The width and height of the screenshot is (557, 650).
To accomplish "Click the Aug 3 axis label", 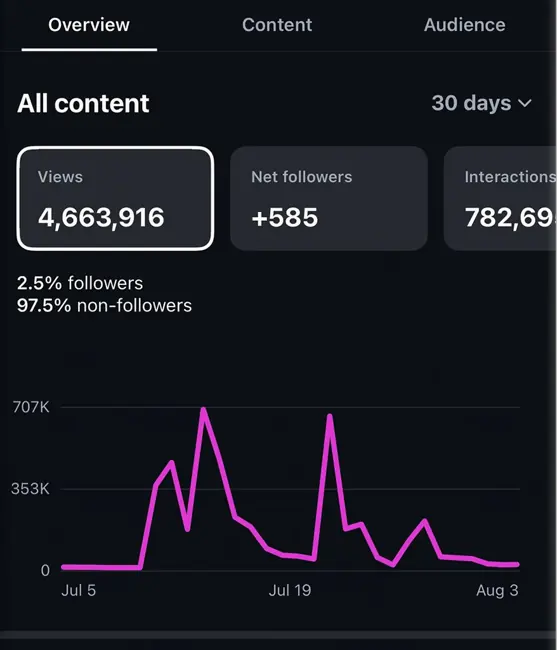I will point(497,590).
